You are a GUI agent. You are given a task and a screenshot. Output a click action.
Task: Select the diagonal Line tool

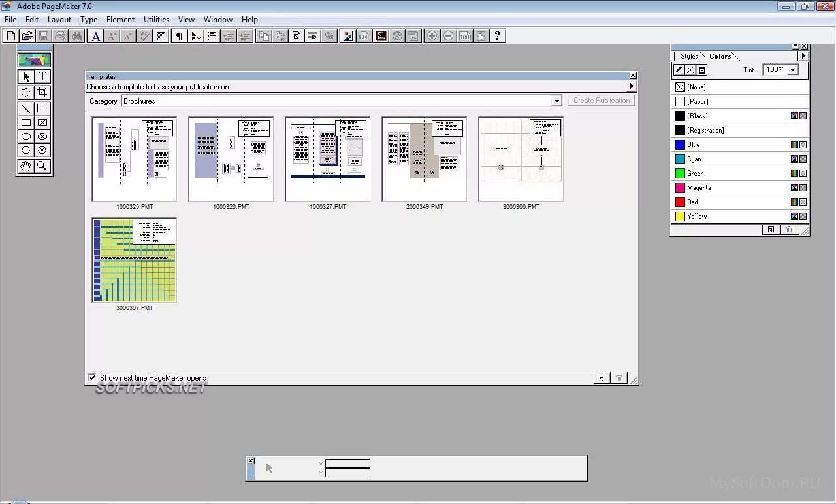[x=26, y=108]
